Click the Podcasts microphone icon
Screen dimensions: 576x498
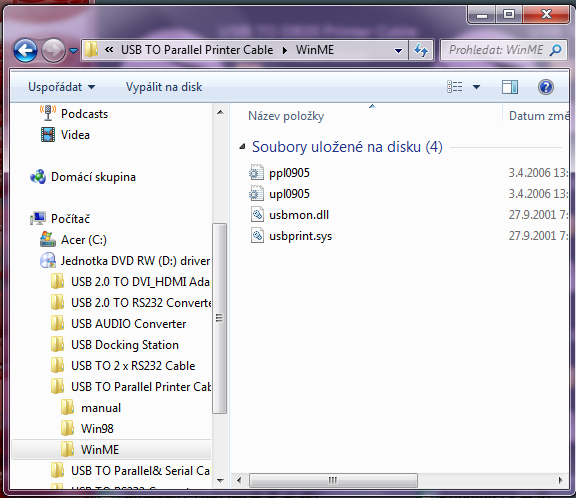(x=48, y=113)
